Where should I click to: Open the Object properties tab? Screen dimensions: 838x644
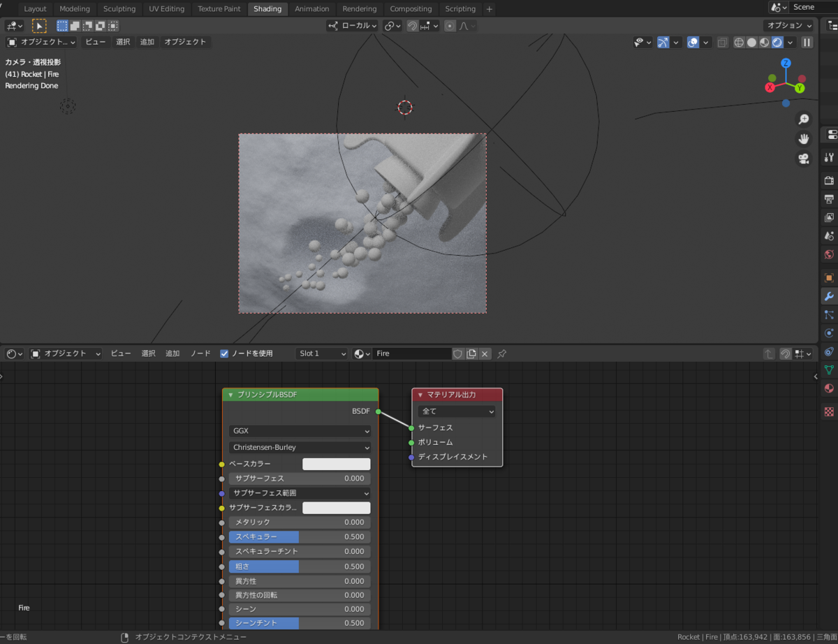(829, 278)
